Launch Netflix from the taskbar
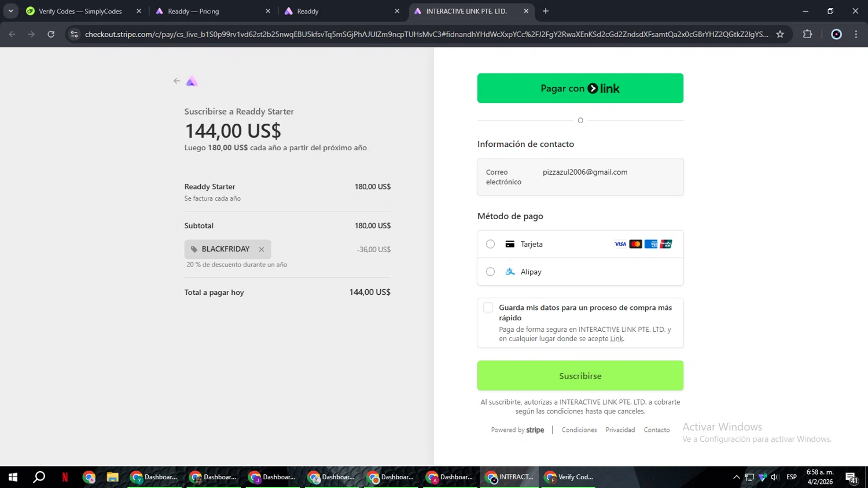The width and height of the screenshot is (868, 488). pyautogui.click(x=65, y=477)
